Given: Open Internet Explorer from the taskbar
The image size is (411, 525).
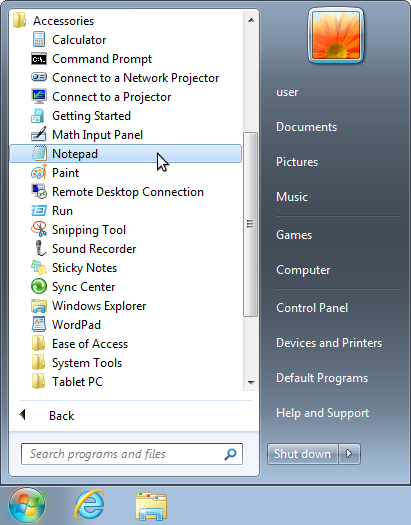Looking at the screenshot, I should [89, 505].
